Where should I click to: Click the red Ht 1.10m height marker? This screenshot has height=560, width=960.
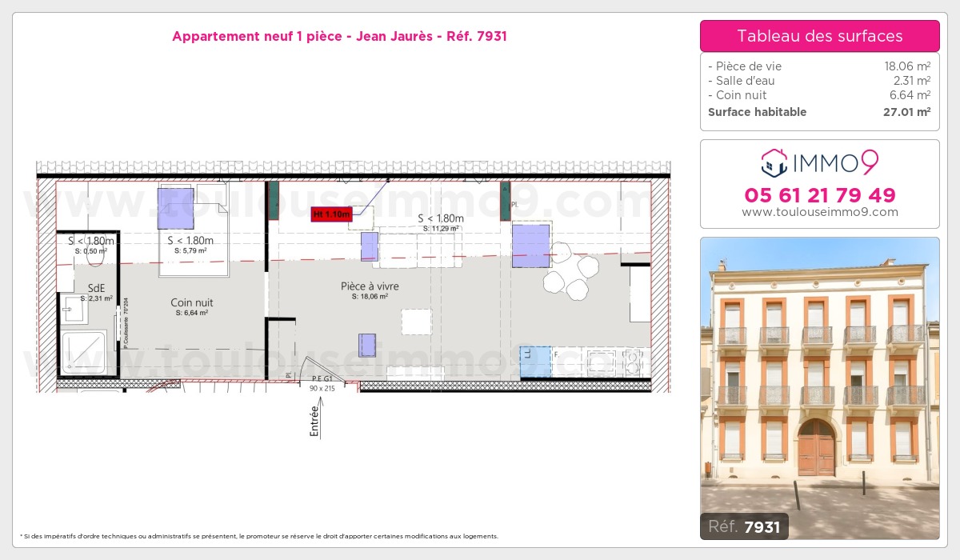(331, 214)
